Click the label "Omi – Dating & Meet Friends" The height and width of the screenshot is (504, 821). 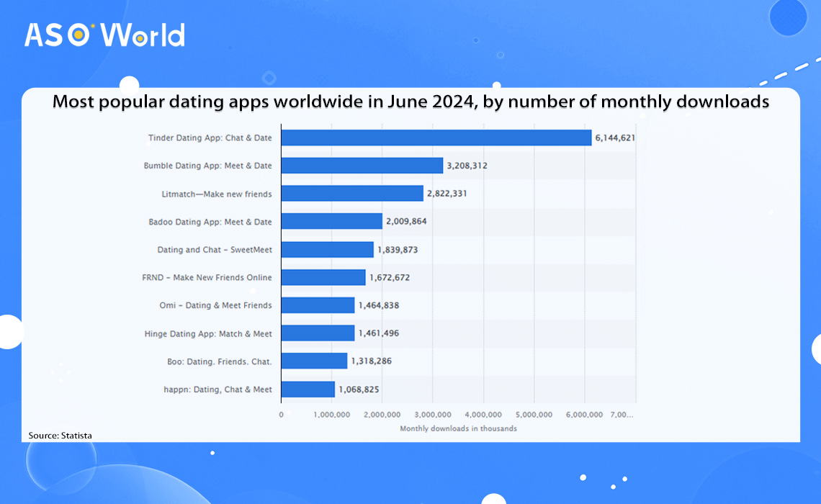pos(216,305)
